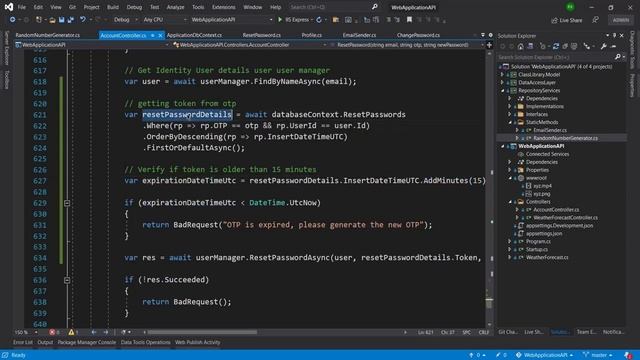Screen dimensions: 640x360
Task: Open the WebApplicationAPI startup project dropdown
Action: [231, 20]
